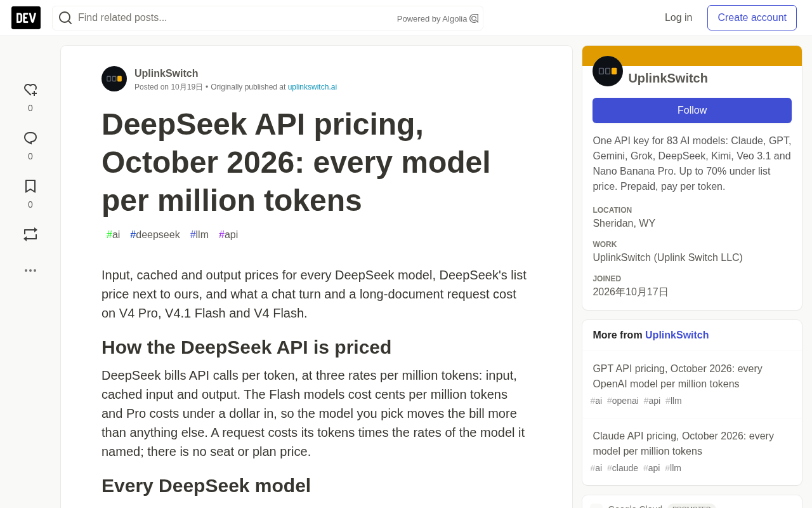Screen dimensions: 812x508
Task: Click the Log in link
Action: (x=679, y=18)
